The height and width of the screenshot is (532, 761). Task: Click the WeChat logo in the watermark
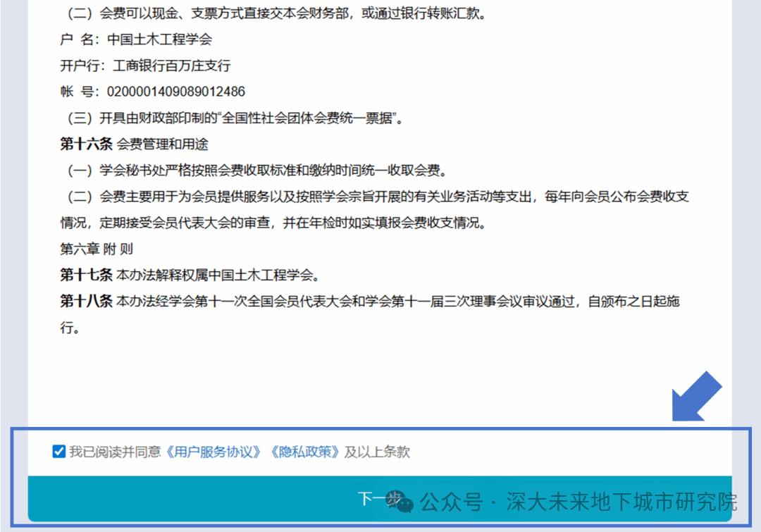[x=404, y=502]
